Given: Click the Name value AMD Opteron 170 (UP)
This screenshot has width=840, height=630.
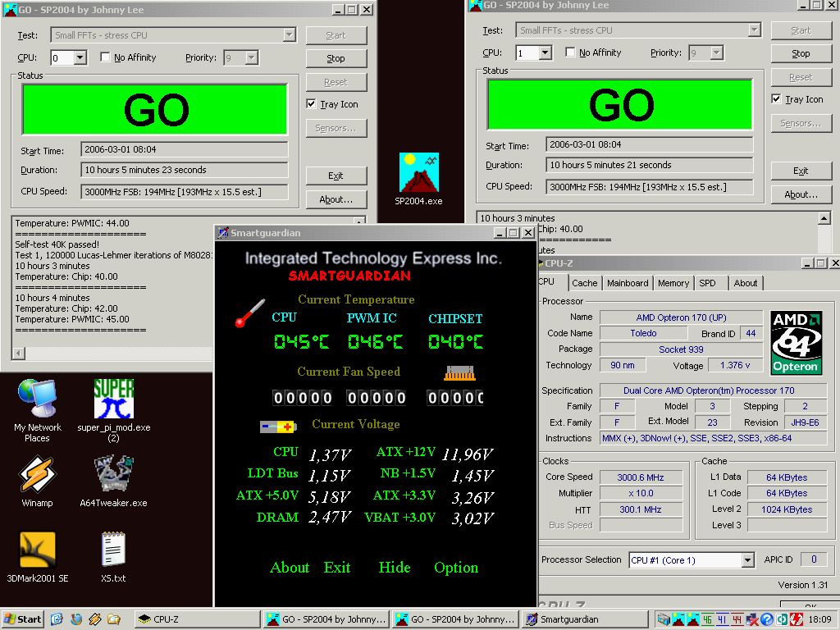Looking at the screenshot, I should pos(681,317).
